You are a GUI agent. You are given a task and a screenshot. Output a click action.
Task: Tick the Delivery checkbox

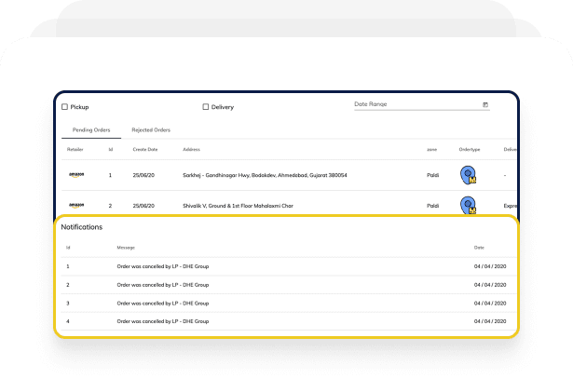(x=205, y=107)
